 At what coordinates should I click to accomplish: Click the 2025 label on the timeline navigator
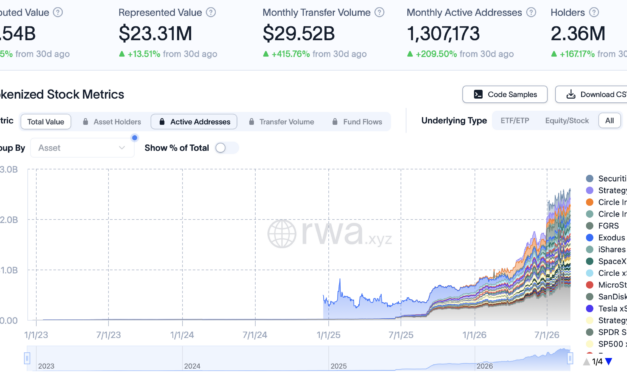[x=338, y=366]
